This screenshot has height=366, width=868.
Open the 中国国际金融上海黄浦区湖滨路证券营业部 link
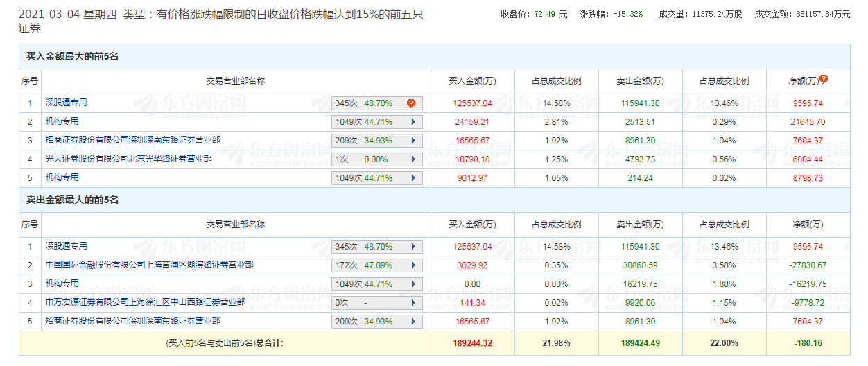[149, 265]
